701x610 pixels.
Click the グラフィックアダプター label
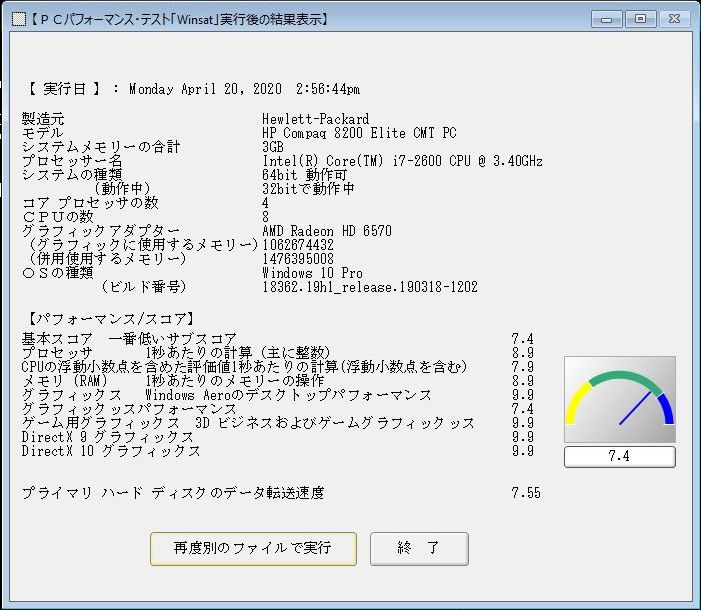pyautogui.click(x=101, y=231)
